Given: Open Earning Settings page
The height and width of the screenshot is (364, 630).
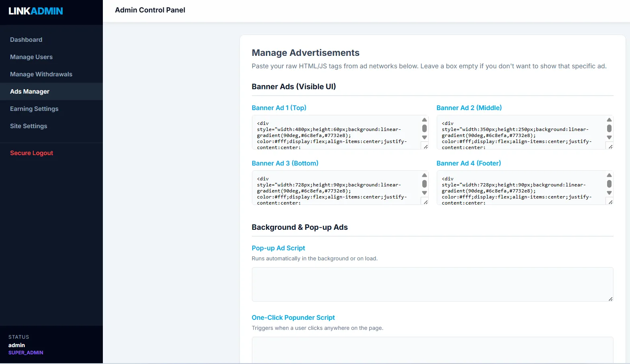Looking at the screenshot, I should coord(34,109).
